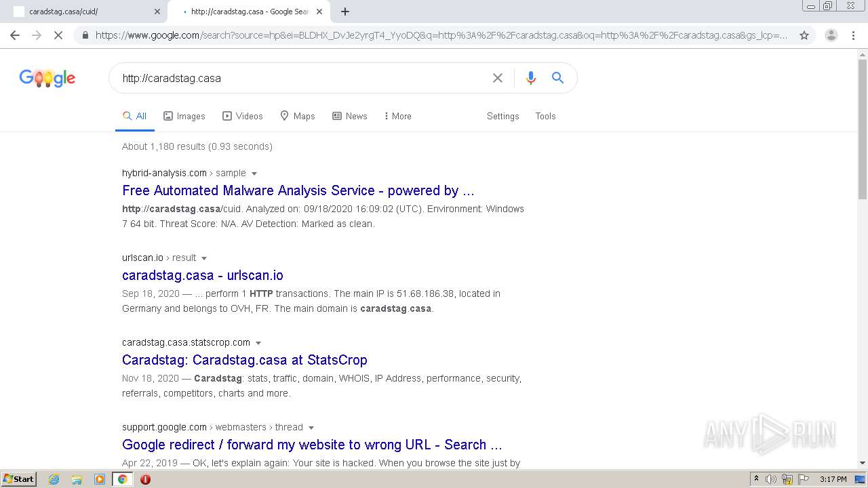Image resolution: width=868 pixels, height=488 pixels.
Task: Click the browser address bar URL
Action: coord(441,35)
